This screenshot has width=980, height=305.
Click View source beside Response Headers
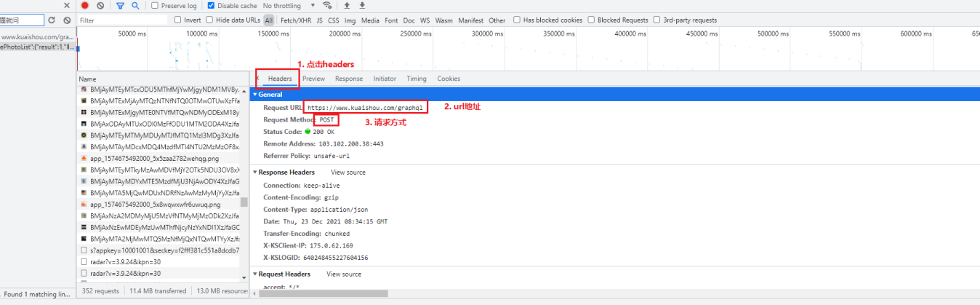point(348,173)
